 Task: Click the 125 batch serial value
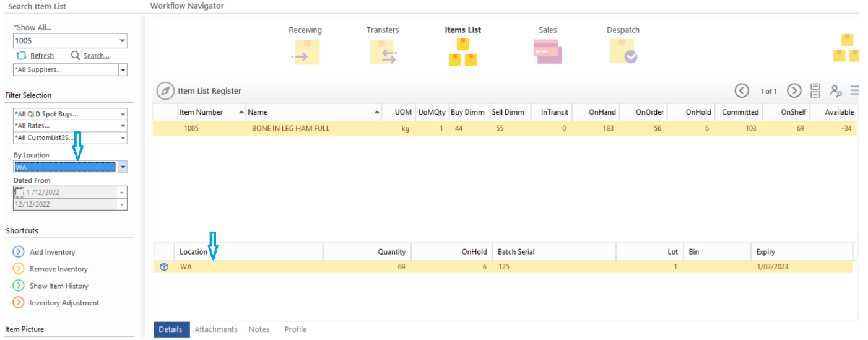[504, 267]
